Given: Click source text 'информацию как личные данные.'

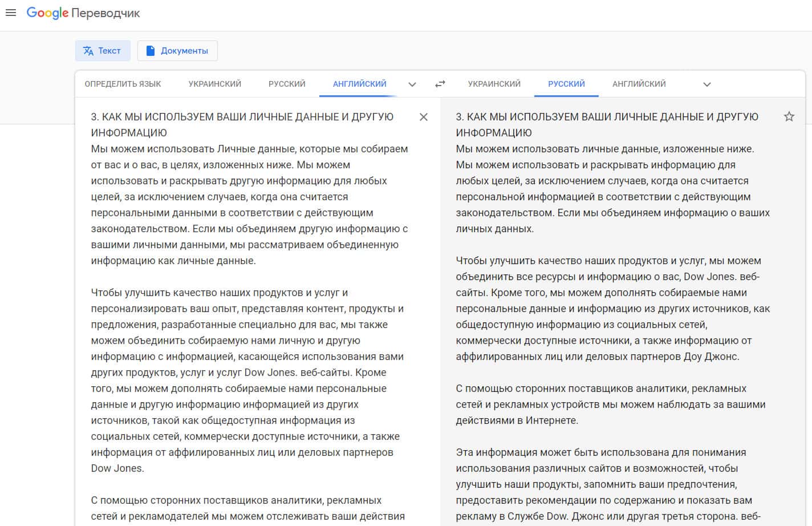Looking at the screenshot, I should pos(173,261).
